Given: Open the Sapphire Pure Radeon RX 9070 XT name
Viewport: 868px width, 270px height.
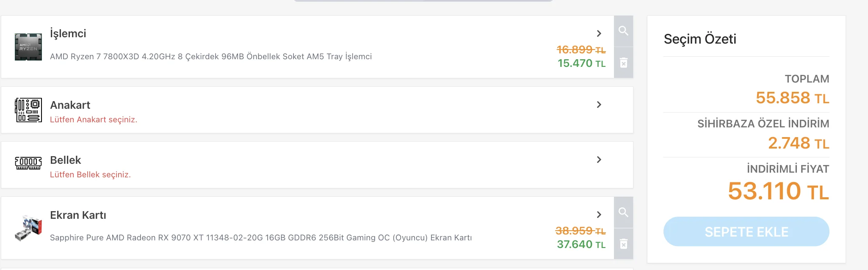Looking at the screenshot, I should [261, 238].
